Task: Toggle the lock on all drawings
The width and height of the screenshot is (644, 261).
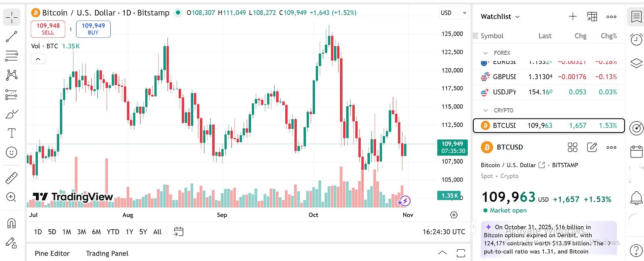Action: 11,243
